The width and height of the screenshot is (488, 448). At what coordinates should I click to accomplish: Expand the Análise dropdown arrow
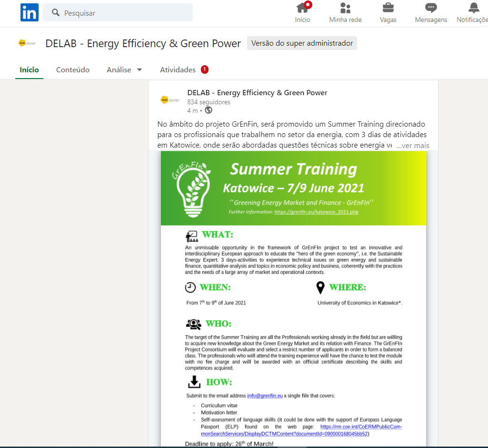tap(139, 70)
